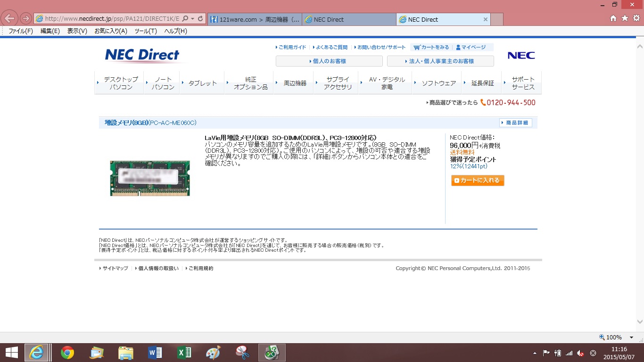This screenshot has height=362, width=644.
Task: Open 周辺機器 category
Action: [x=294, y=83]
